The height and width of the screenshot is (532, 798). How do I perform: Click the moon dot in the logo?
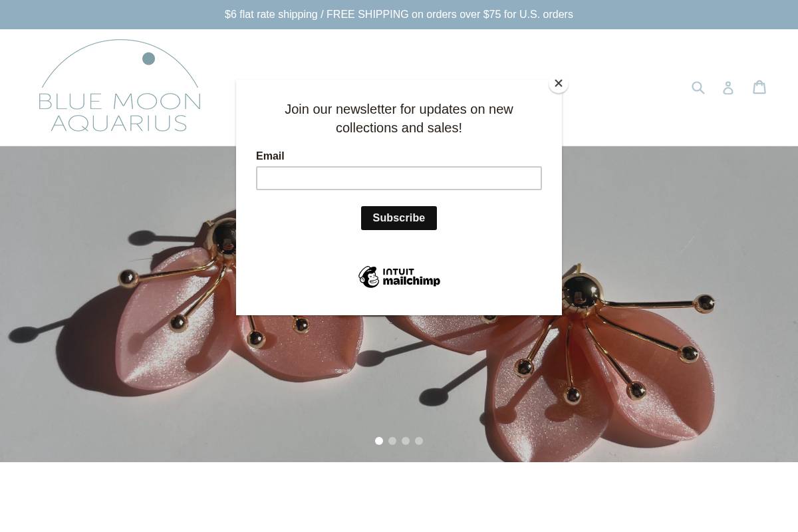(x=149, y=59)
